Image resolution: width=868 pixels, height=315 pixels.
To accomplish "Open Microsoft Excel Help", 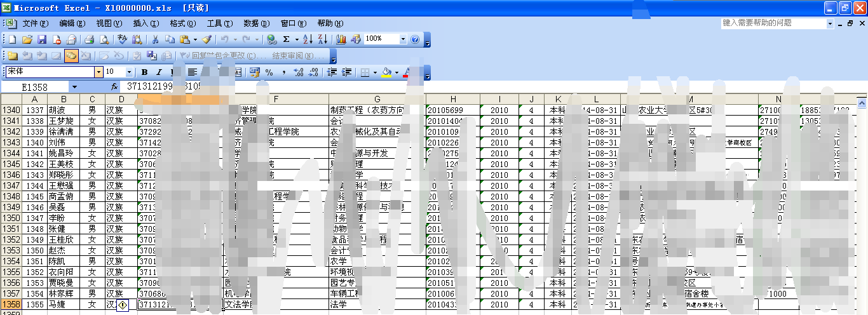I will coord(415,39).
